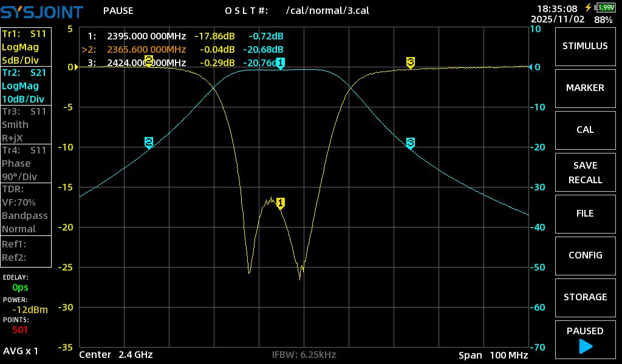Open the STORAGE menu
This screenshot has height=364, width=622.
(584, 297)
